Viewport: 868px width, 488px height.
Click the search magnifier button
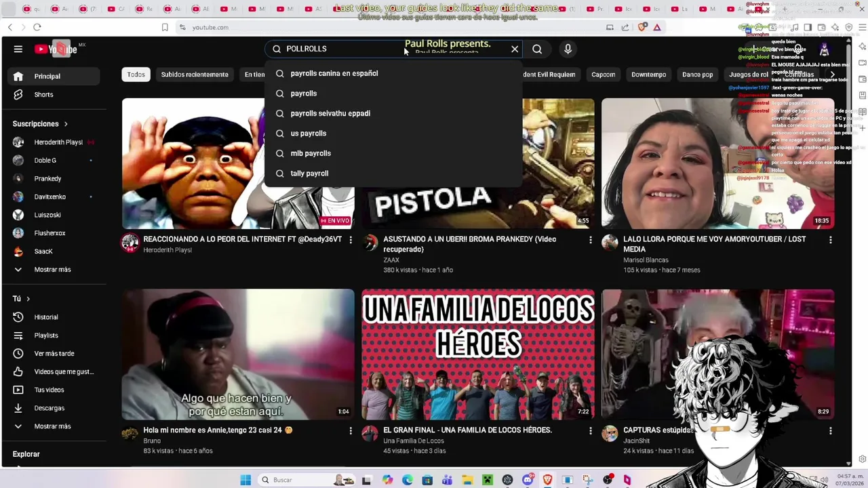click(x=537, y=49)
